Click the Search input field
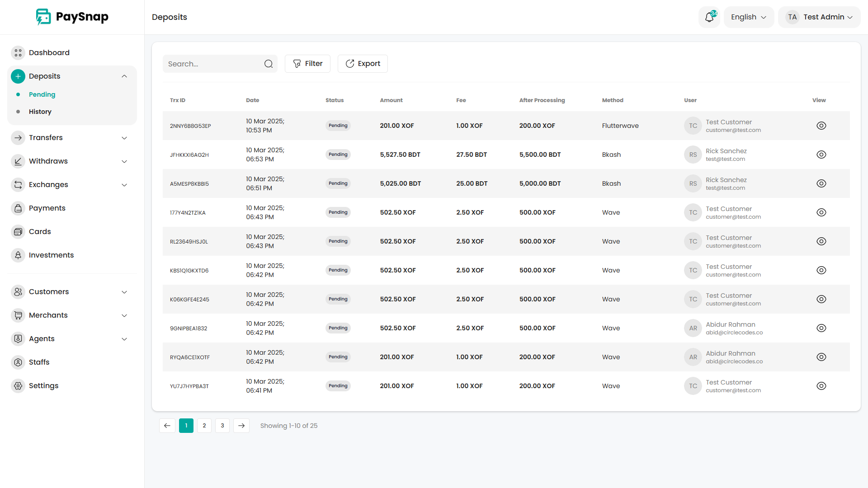This screenshot has width=868, height=488. coord(212,64)
